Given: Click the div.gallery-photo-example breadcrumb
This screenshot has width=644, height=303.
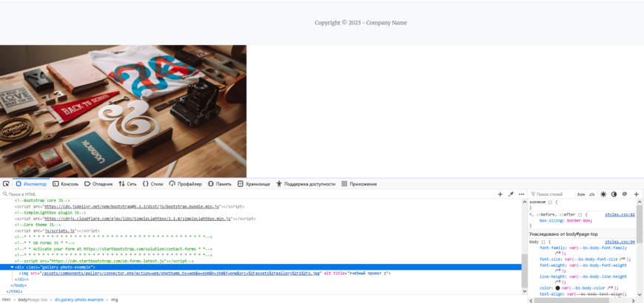Looking at the screenshot, I should pyautogui.click(x=79, y=300).
